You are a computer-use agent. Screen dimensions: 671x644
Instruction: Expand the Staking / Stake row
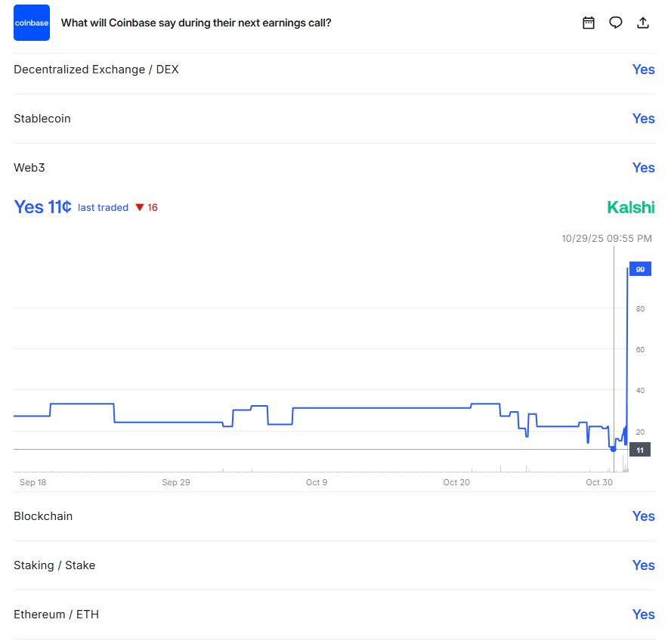click(x=54, y=565)
